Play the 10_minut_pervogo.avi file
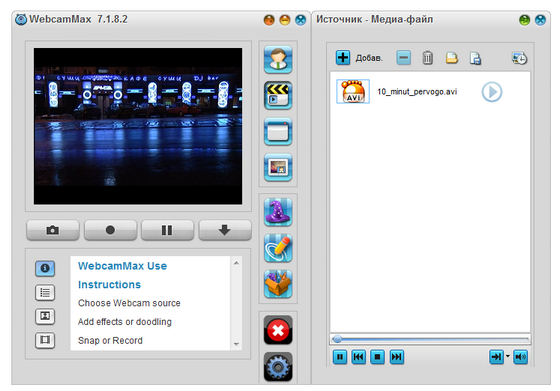Image resolution: width=560 pixels, height=391 pixels. 491,92
